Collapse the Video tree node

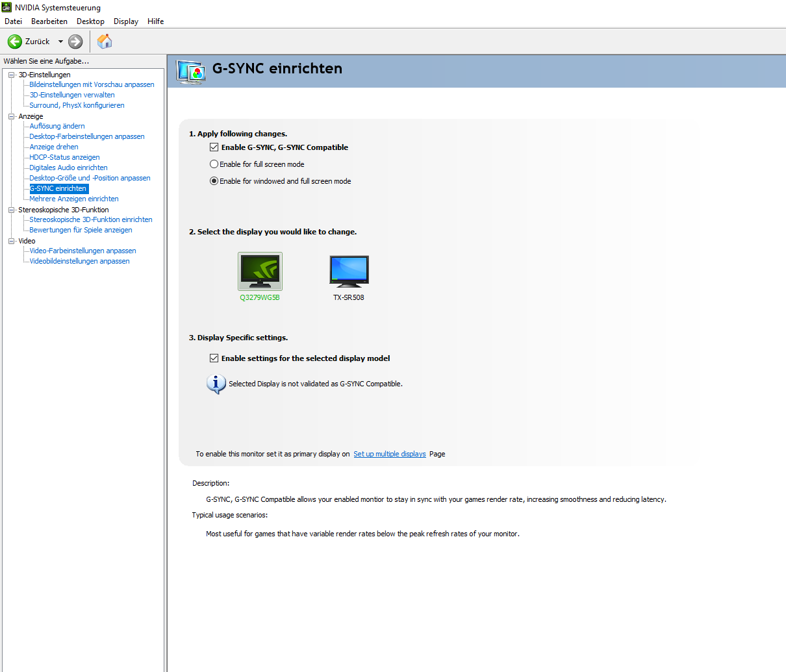coord(11,241)
